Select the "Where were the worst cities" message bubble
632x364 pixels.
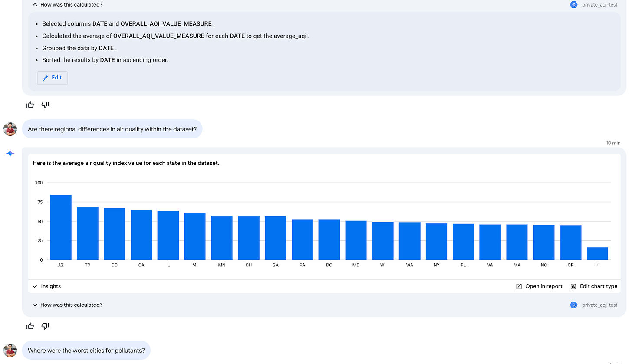[86, 350]
